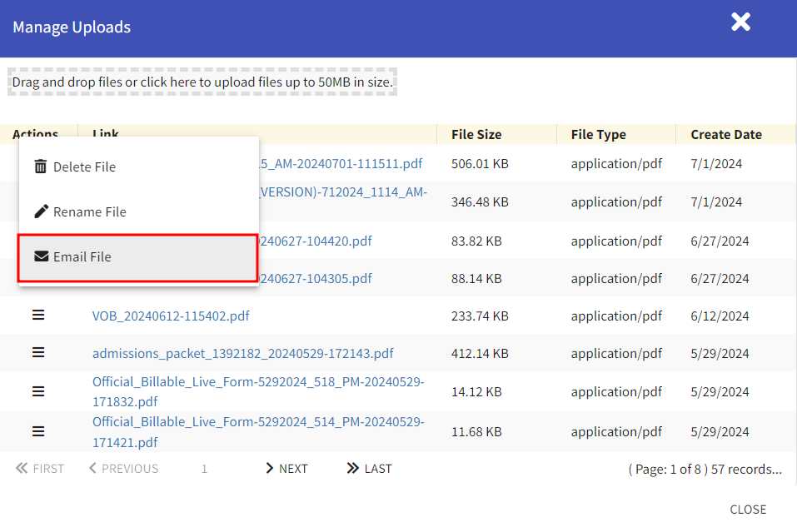
Task: Open actions menu for admissions_packet row
Action: (38, 353)
